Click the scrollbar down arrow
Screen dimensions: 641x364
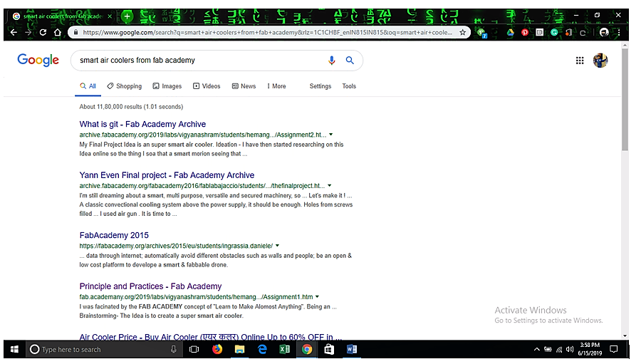point(625,336)
